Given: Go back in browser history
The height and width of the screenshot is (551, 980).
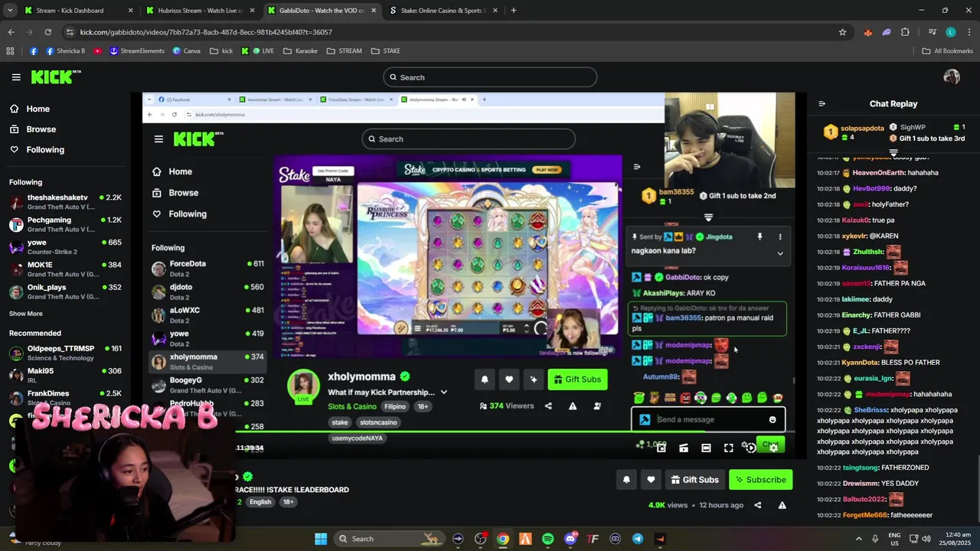Looking at the screenshot, I should [x=11, y=32].
